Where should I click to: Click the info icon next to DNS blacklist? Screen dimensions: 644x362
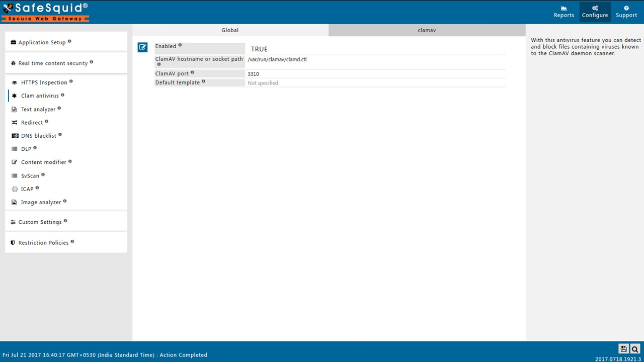tap(60, 134)
